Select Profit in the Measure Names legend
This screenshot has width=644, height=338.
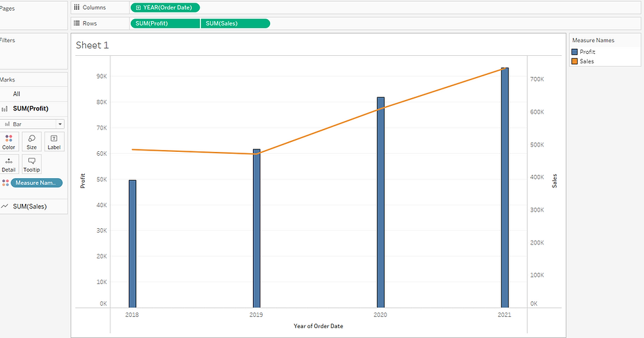(x=587, y=52)
